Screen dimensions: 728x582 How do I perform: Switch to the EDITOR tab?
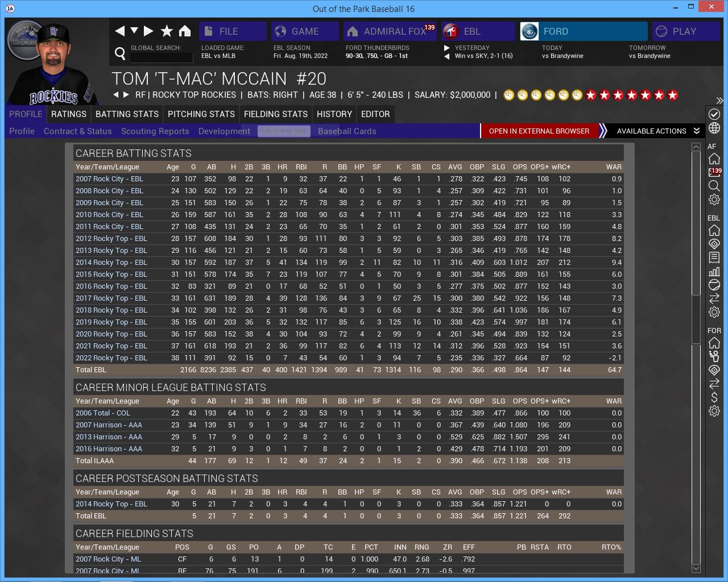pyautogui.click(x=375, y=114)
